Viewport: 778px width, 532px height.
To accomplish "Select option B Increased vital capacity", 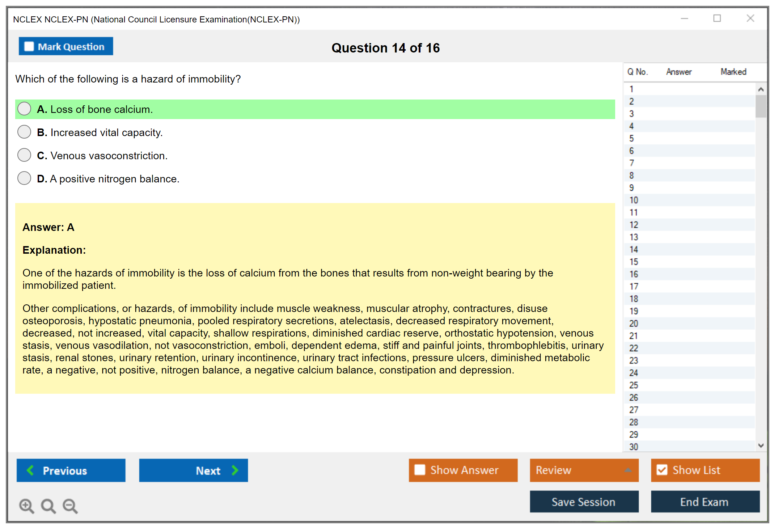I will click(24, 132).
